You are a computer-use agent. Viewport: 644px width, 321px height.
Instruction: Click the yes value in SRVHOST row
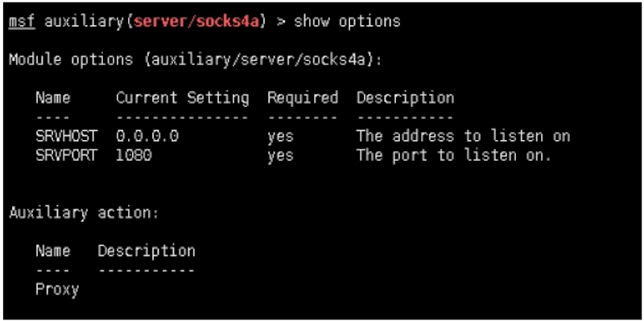[x=280, y=137]
